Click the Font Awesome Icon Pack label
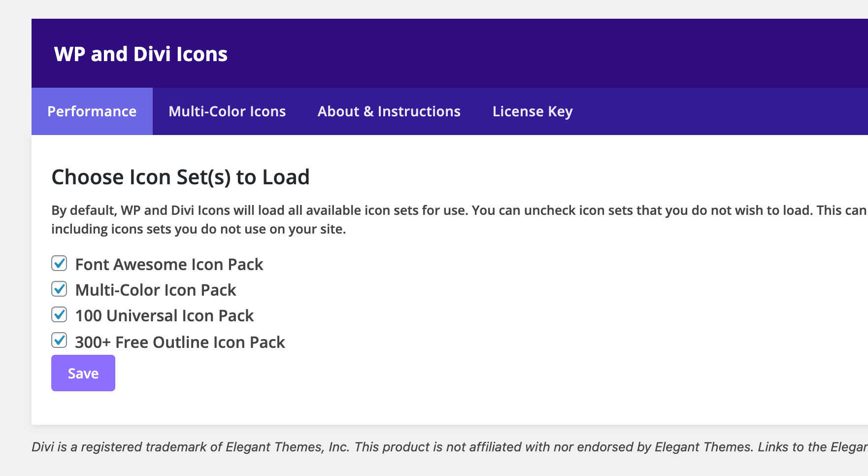The height and width of the screenshot is (476, 868). click(169, 265)
